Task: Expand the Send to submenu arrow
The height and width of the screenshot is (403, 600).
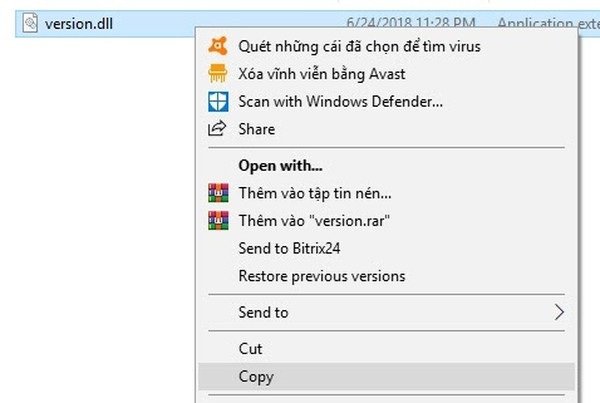Action: [559, 312]
